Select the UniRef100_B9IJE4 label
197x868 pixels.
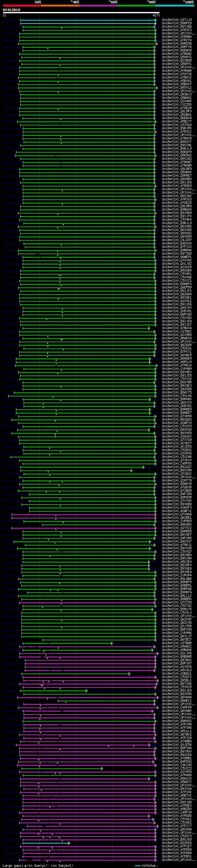click(176, 691)
